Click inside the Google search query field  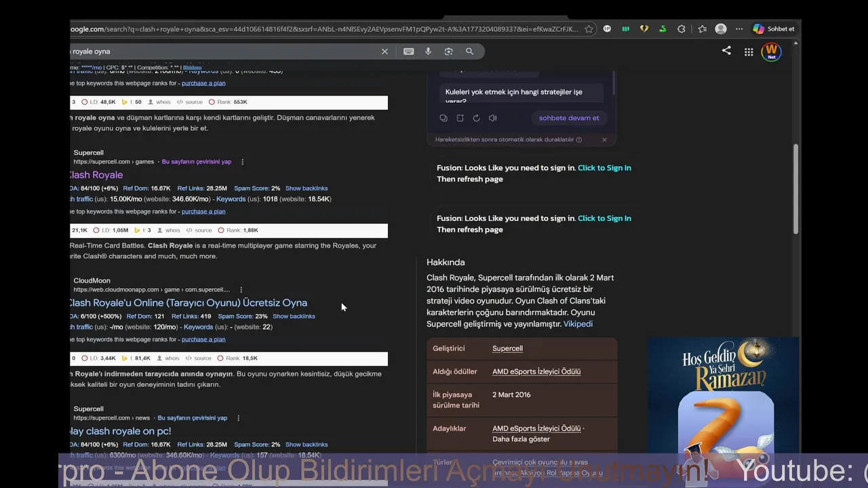(224, 52)
